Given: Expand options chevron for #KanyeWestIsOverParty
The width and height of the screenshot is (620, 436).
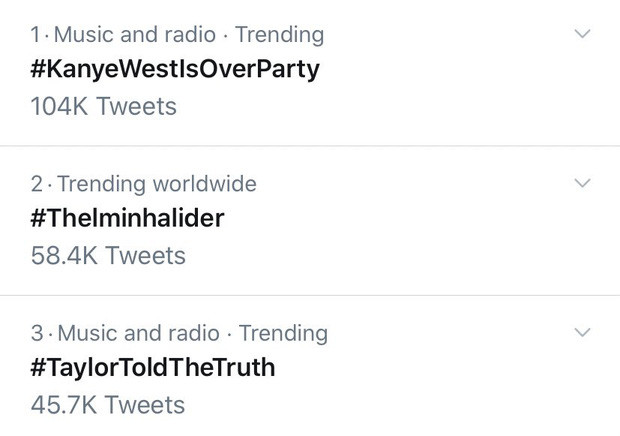Looking at the screenshot, I should [x=583, y=35].
